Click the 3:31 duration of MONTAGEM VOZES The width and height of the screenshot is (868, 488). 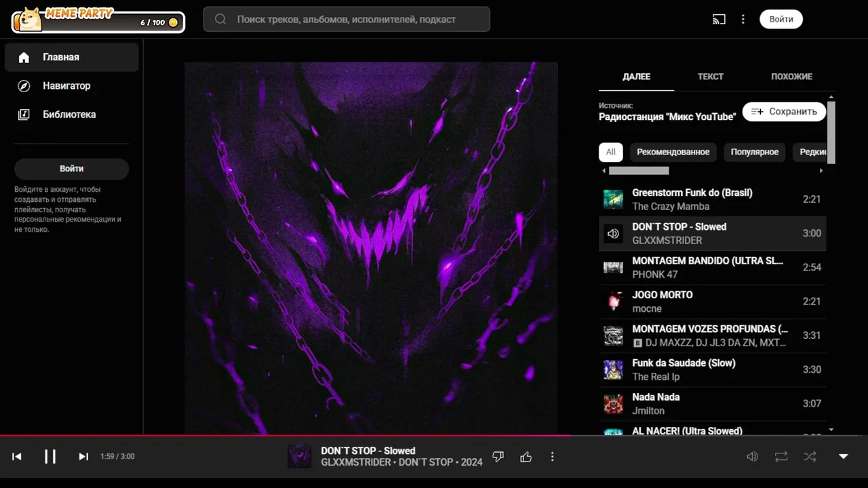[812, 335]
